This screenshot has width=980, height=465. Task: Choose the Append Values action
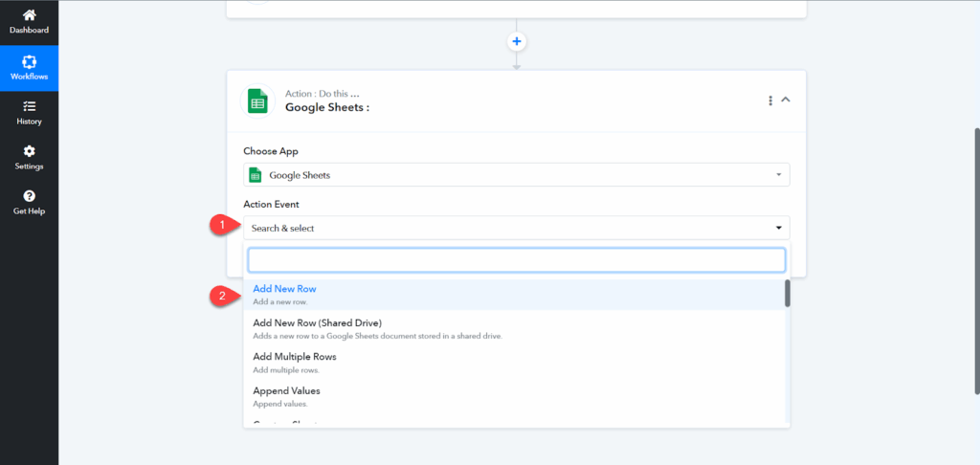[x=514, y=396]
